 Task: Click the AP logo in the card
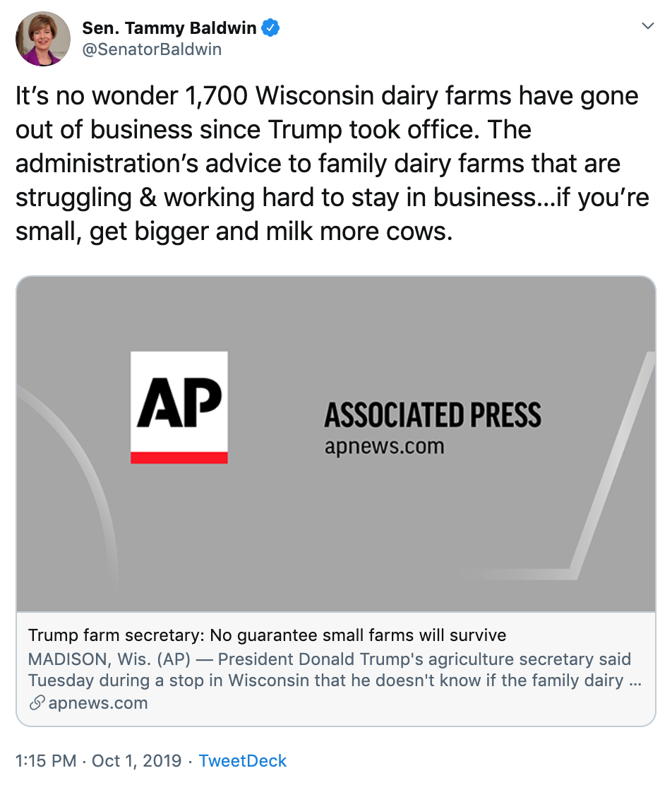[x=179, y=402]
